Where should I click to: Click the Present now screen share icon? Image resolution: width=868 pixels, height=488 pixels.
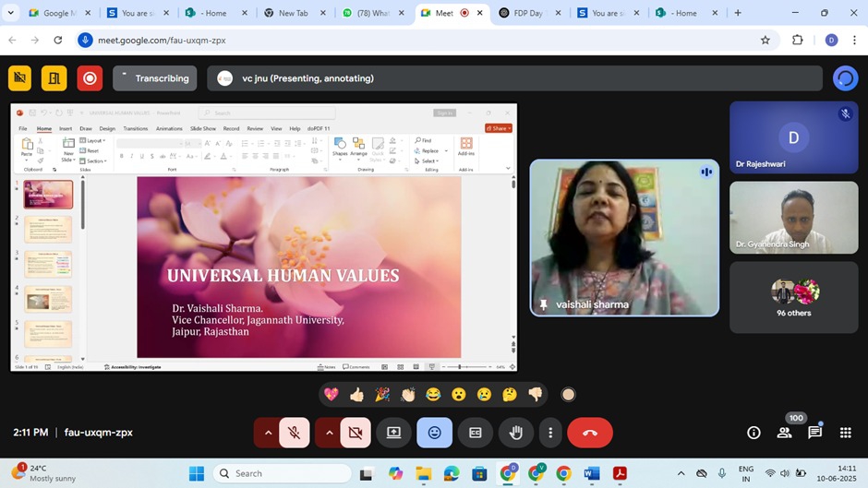tap(394, 433)
